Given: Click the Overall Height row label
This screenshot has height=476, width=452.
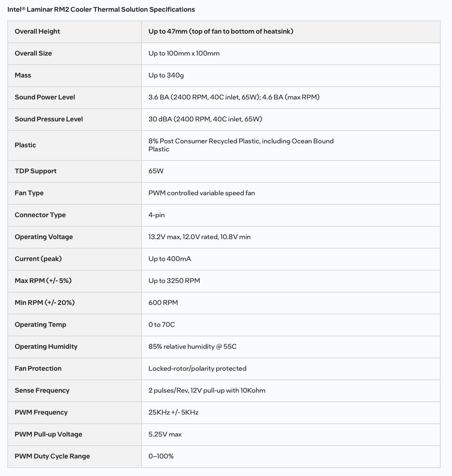Looking at the screenshot, I should click(37, 32).
